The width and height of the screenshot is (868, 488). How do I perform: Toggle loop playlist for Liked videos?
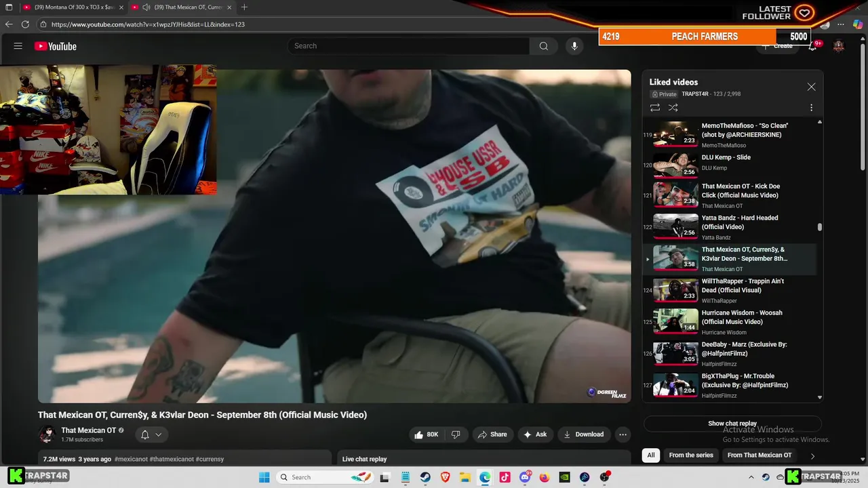tap(655, 108)
